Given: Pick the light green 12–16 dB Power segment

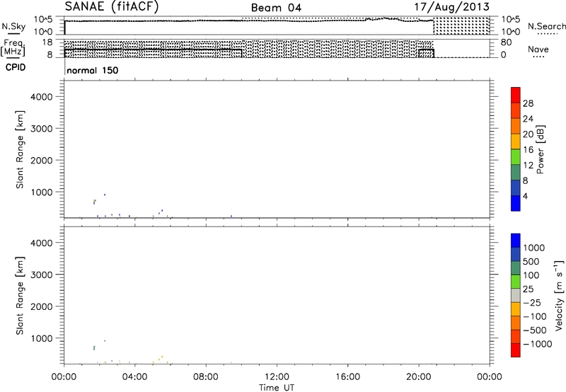Looking at the screenshot, I should coord(516,156).
